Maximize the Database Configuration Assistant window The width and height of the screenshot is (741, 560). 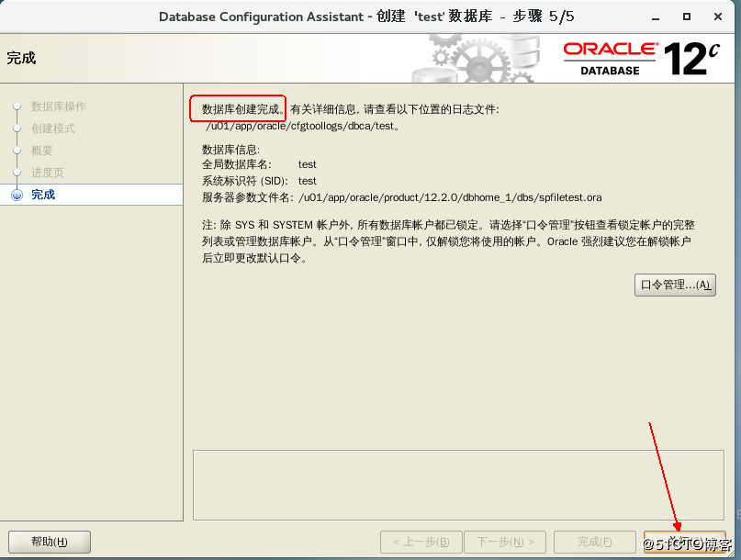(687, 17)
